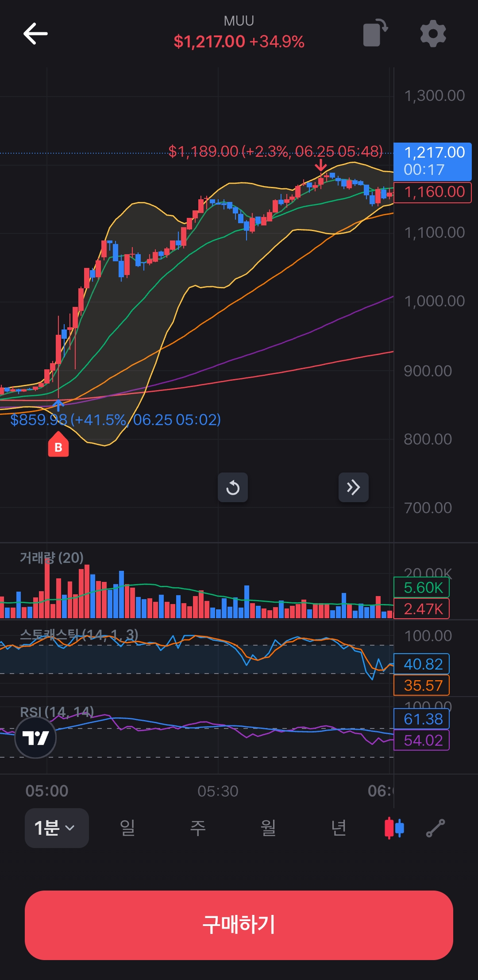Open the 스토캐스틱 (14, 1, 3) indicator label
Screen dimensions: 478x980
pos(79,635)
